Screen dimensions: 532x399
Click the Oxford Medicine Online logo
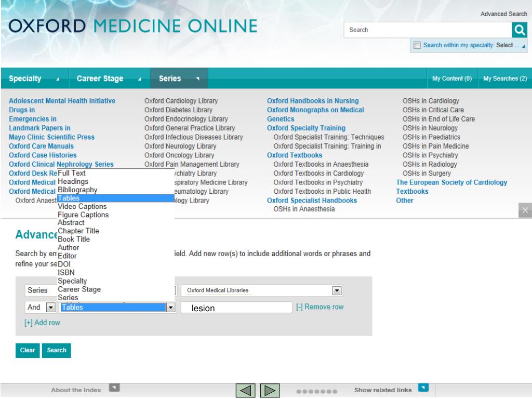click(x=133, y=26)
